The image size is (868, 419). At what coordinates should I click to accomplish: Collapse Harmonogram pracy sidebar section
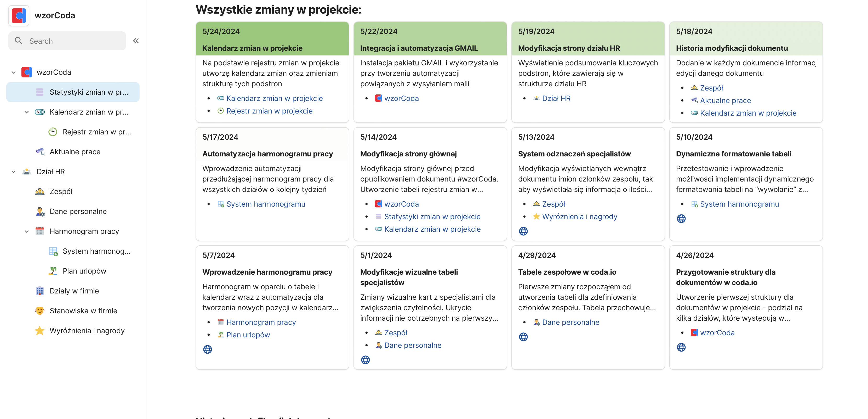click(27, 231)
